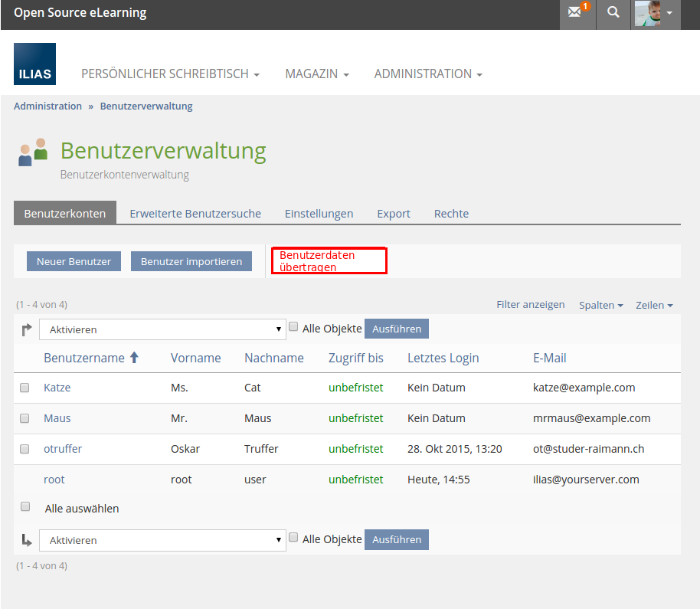Expand the Zeilen rows dropdown
Image resolution: width=700 pixels, height=609 pixels.
pyautogui.click(x=654, y=305)
